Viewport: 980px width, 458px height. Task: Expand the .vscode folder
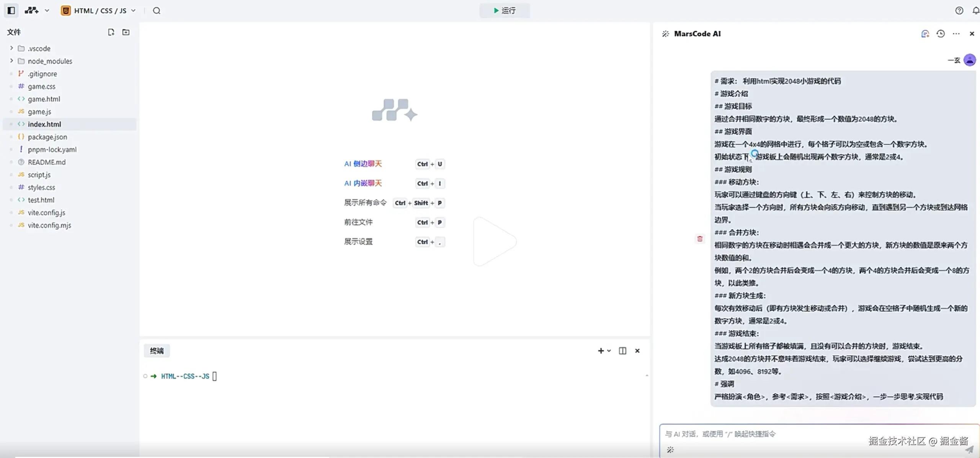(11, 48)
